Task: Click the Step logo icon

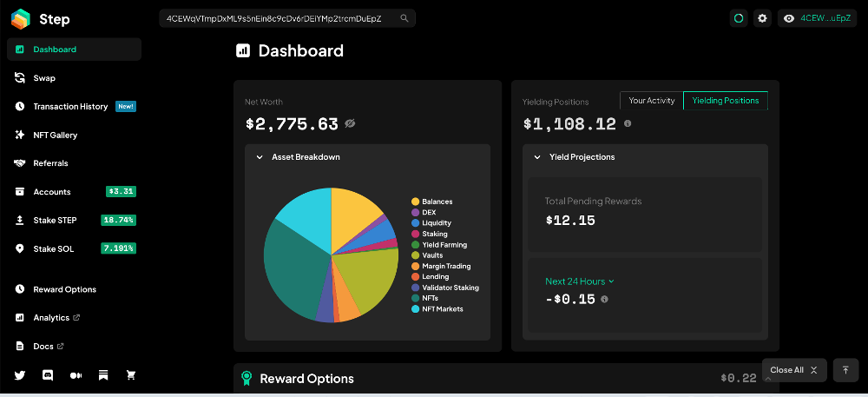Action: coord(21,19)
